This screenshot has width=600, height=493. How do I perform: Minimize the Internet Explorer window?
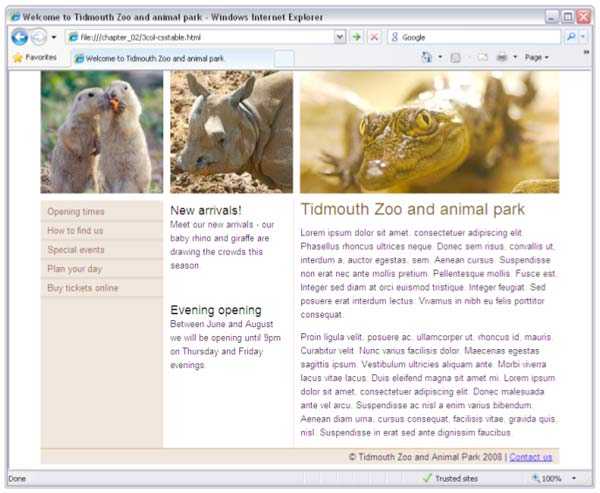pos(552,17)
